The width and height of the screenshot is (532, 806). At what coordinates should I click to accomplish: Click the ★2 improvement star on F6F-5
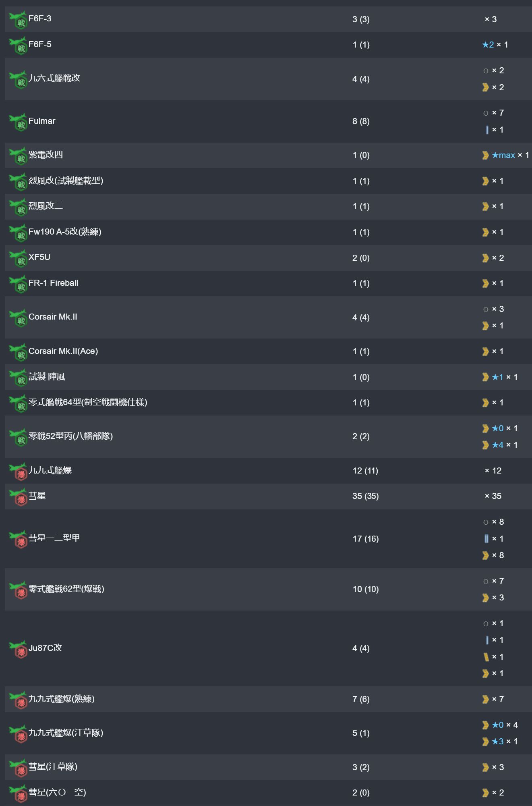click(x=488, y=45)
